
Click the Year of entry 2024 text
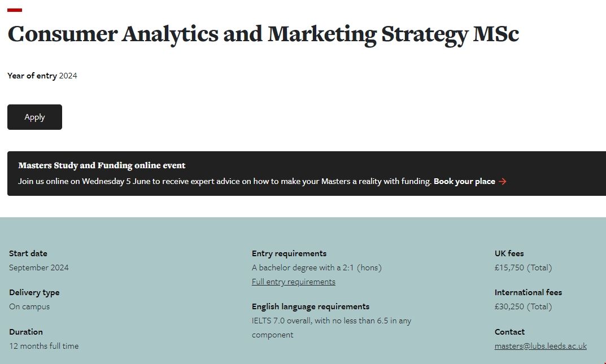point(42,76)
